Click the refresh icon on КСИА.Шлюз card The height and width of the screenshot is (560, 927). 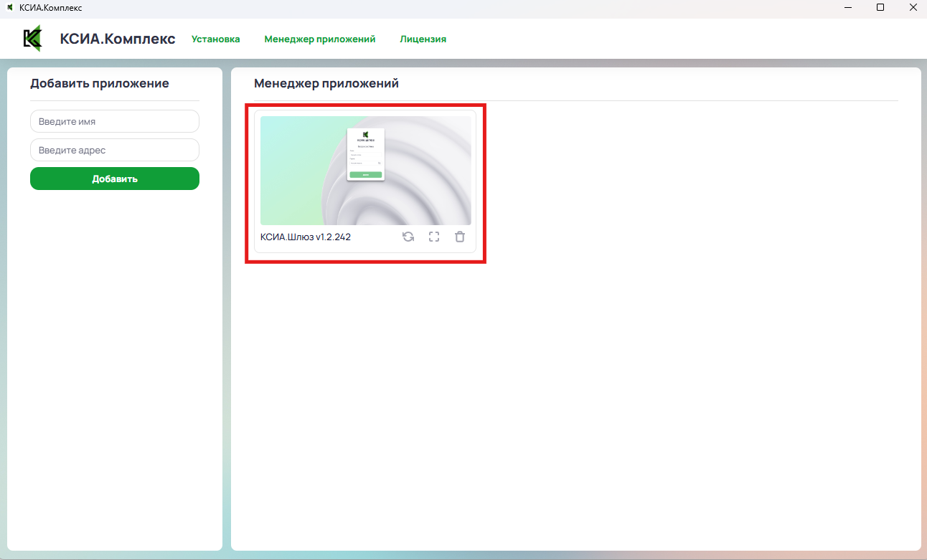coord(408,237)
